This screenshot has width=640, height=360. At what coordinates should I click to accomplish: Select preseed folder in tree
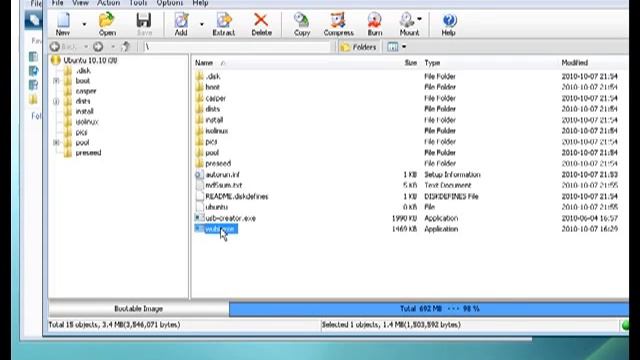[88, 153]
